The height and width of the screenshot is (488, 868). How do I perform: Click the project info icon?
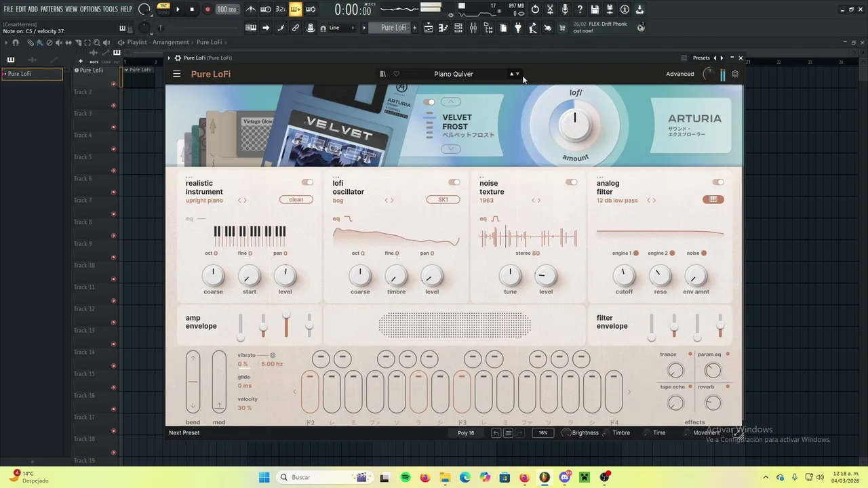(625, 9)
